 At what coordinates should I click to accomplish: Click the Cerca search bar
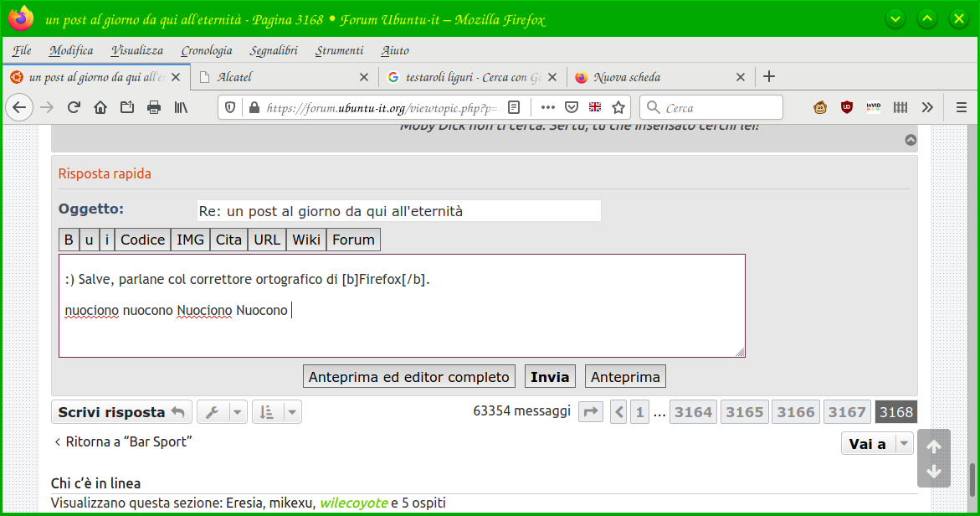711,107
